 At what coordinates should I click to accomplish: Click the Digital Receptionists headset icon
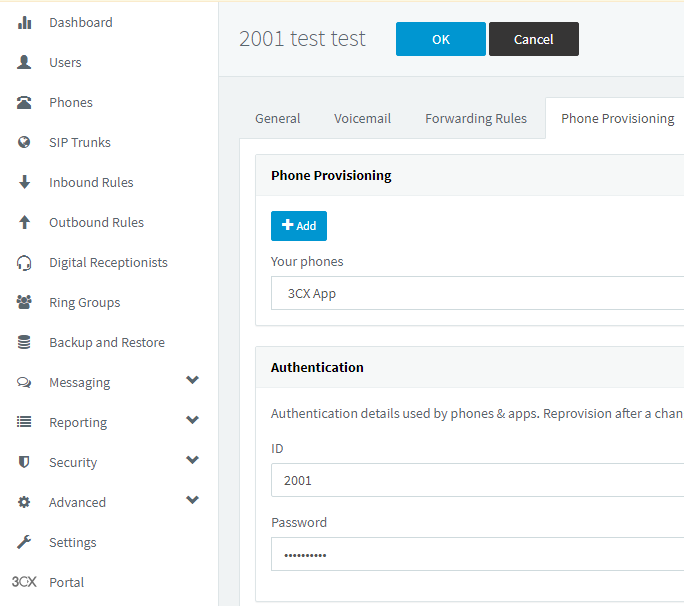(x=24, y=263)
